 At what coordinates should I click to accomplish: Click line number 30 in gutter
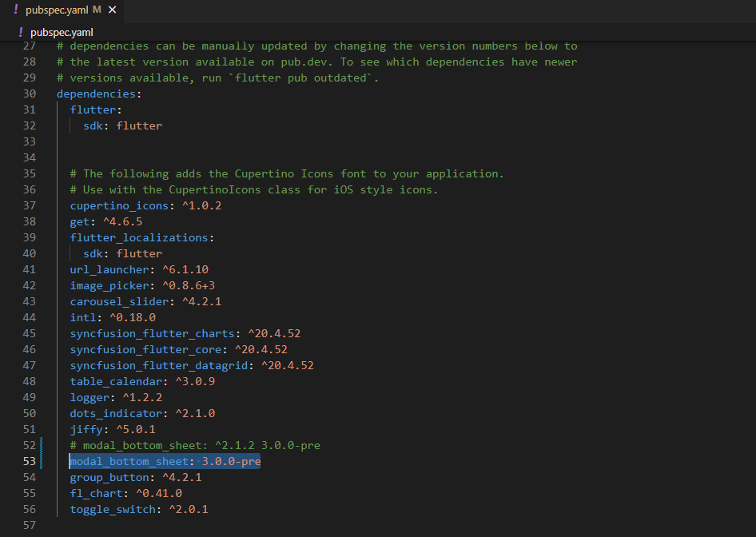(x=30, y=94)
